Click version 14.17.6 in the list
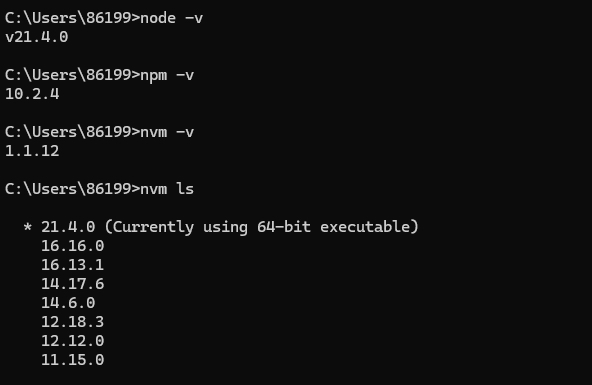Image resolution: width=592 pixels, height=385 pixels. (72, 284)
